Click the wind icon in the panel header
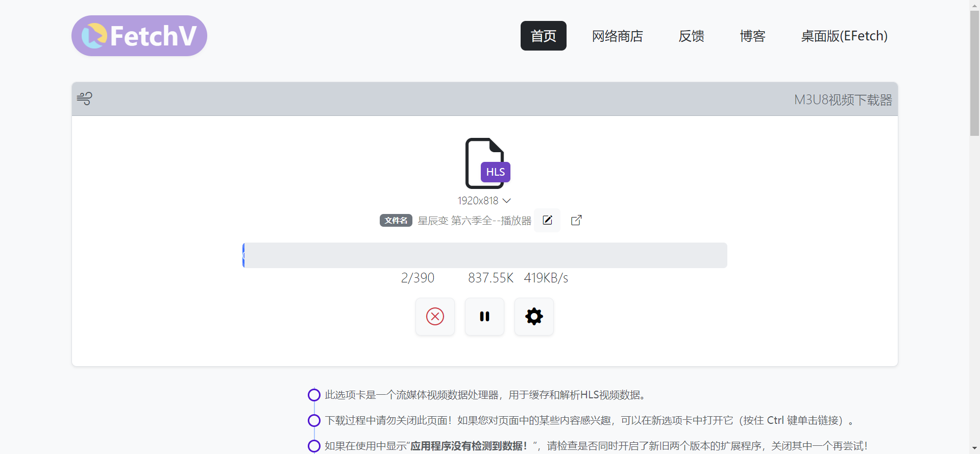This screenshot has height=454, width=980. (x=85, y=99)
